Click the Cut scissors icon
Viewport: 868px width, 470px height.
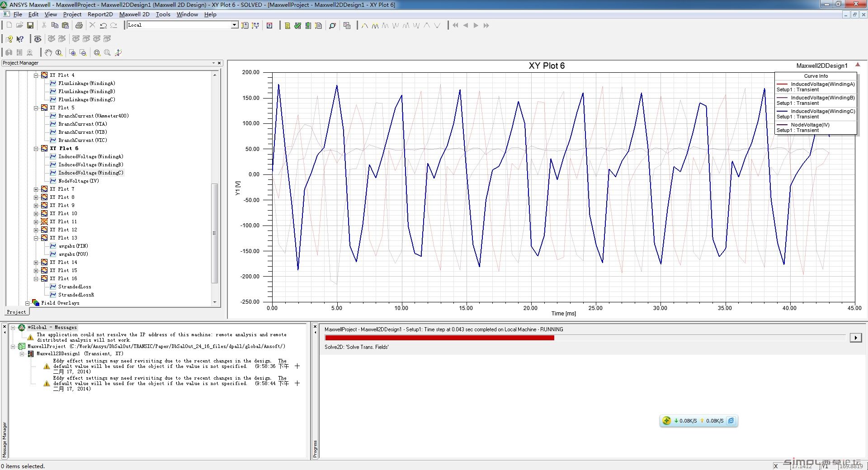pyautogui.click(x=44, y=25)
